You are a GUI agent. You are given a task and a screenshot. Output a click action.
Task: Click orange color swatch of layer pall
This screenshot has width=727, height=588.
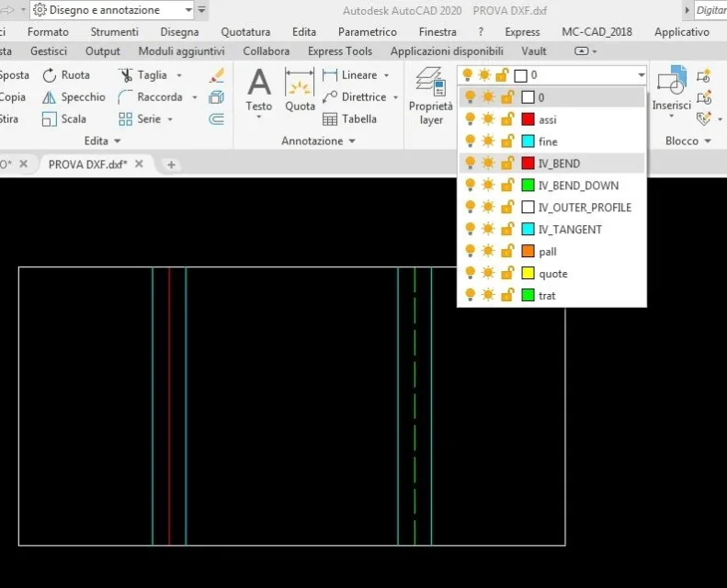coord(528,251)
